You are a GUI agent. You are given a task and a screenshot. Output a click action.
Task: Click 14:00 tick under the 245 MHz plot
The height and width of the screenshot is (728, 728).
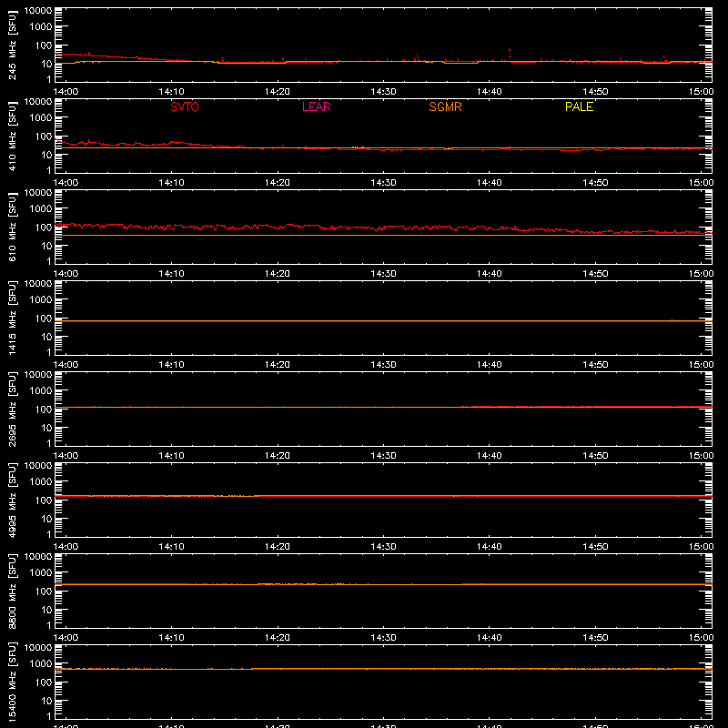(x=66, y=92)
